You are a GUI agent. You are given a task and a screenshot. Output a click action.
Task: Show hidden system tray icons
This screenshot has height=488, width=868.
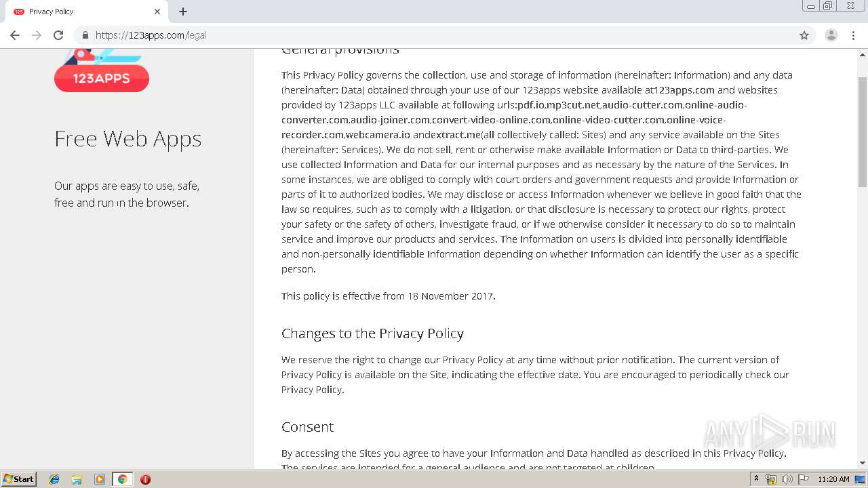point(756,479)
